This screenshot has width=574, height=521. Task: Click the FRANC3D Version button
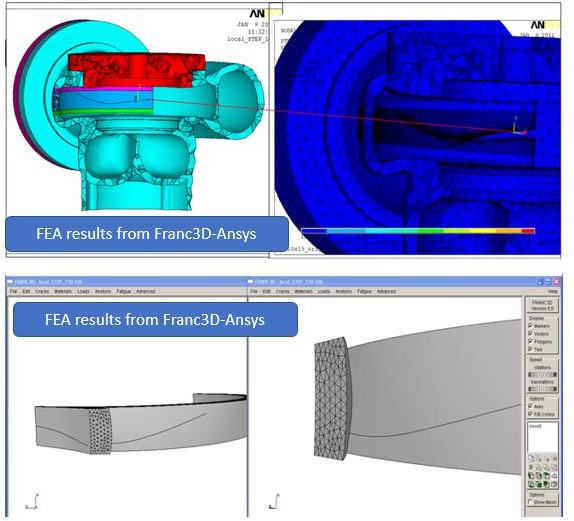click(x=542, y=305)
